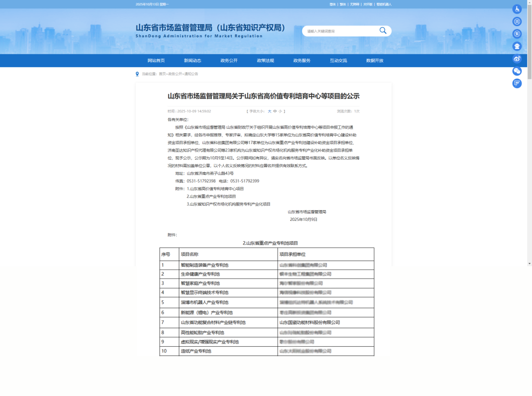
Task: Open the 数据开放 navigation menu item
Action: click(x=374, y=61)
